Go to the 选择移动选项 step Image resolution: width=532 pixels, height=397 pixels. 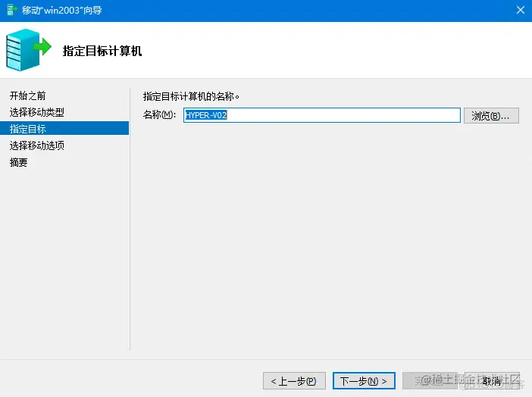pos(37,145)
